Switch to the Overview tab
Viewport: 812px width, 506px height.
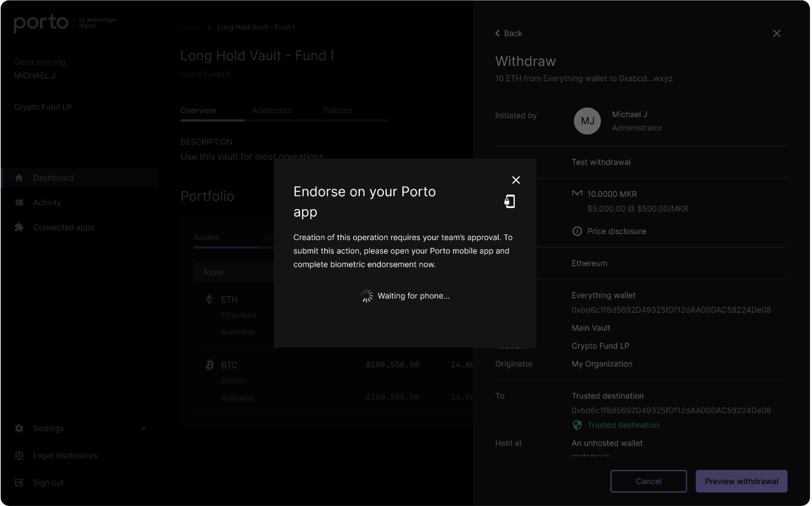coord(198,110)
